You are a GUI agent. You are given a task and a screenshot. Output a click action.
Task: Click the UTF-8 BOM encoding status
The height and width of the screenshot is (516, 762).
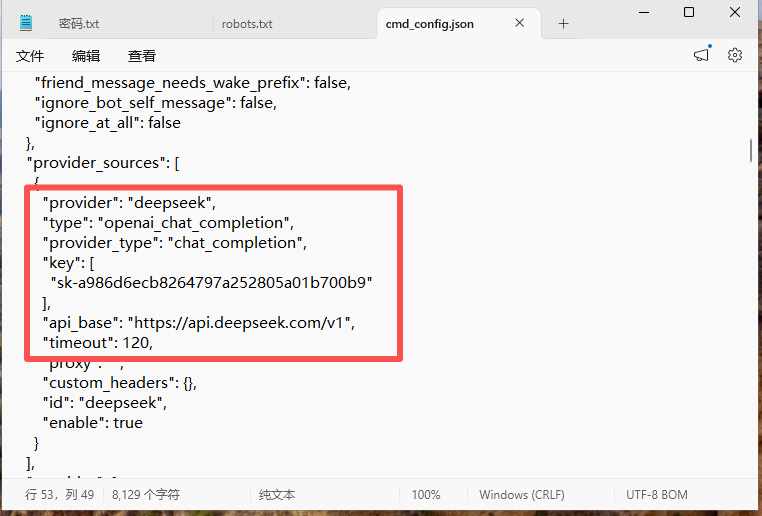pyautogui.click(x=657, y=495)
